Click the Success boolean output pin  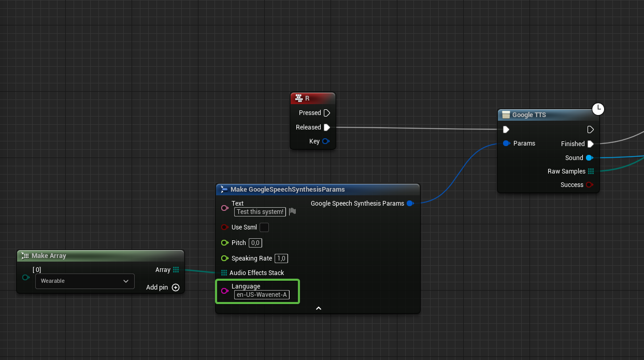pos(590,185)
